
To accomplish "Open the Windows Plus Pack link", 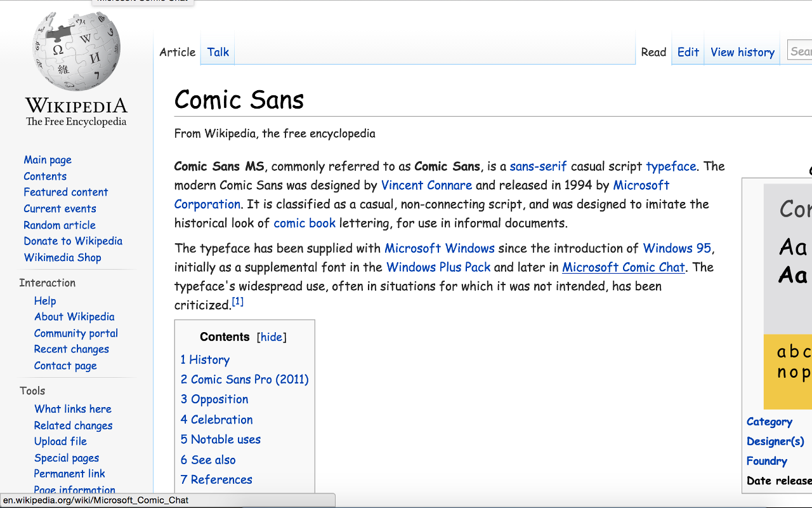I will click(x=438, y=267).
